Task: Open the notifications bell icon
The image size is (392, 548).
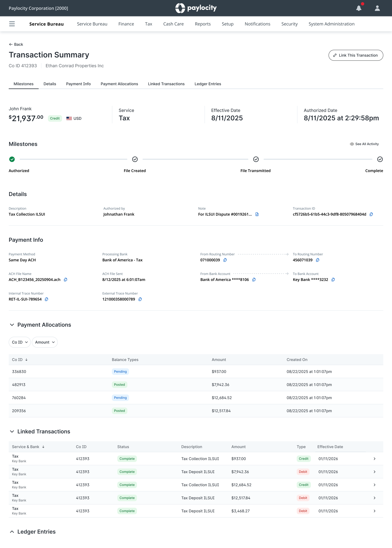Action: tap(359, 8)
